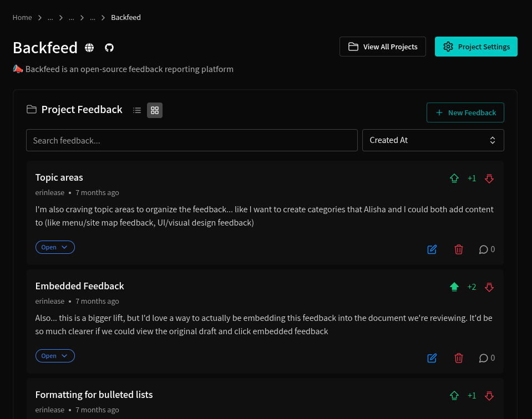The image size is (532, 419).
Task: Expand Open status dropdown on Topic areas
Action: tap(55, 247)
